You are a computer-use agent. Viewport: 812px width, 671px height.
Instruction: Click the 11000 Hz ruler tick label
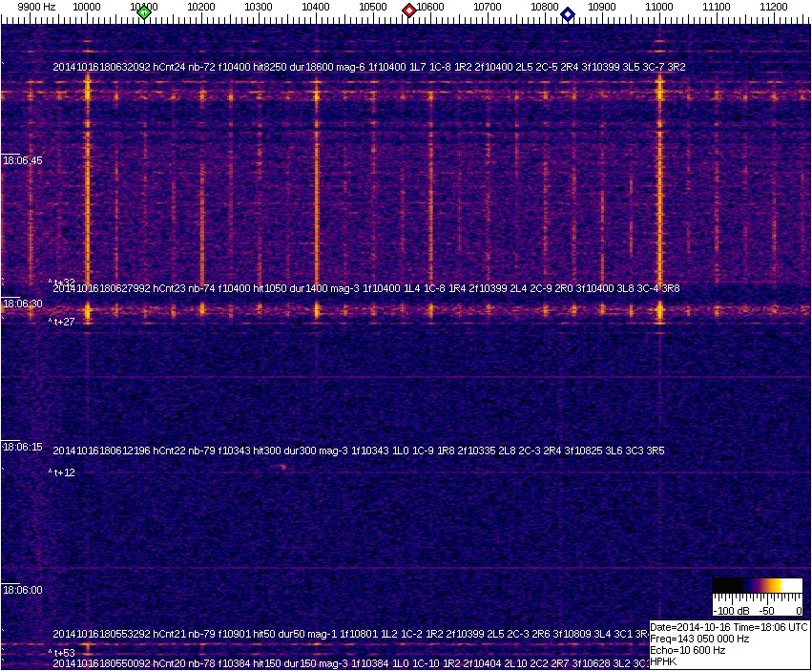[659, 7]
